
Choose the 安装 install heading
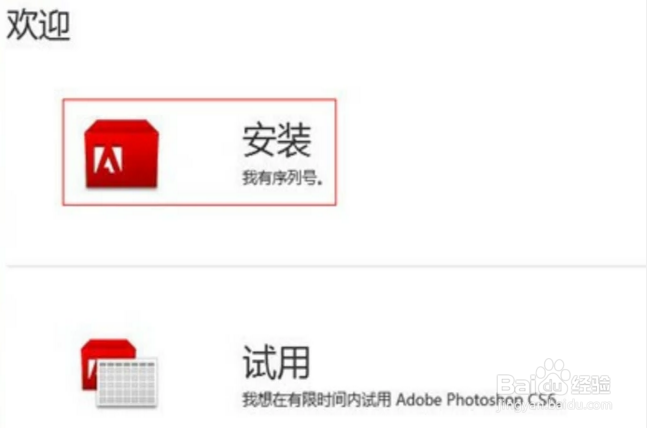point(276,140)
